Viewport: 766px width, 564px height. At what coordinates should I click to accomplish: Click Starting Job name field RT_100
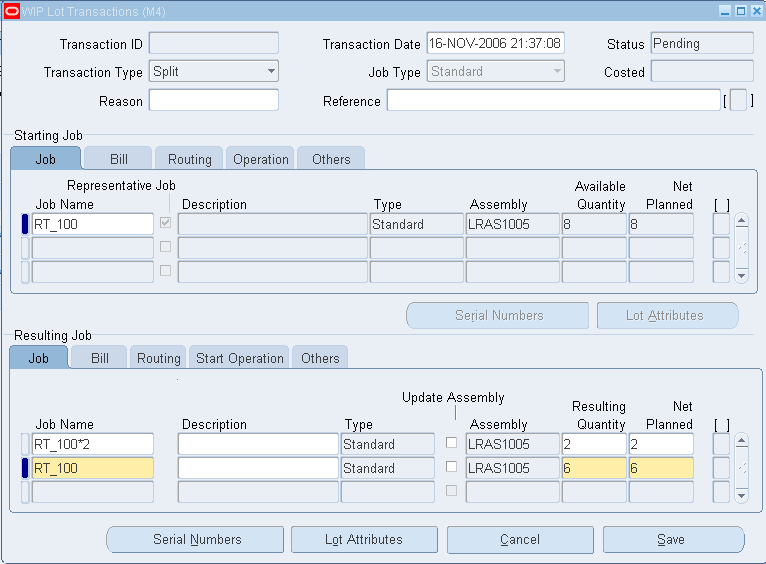click(93, 224)
